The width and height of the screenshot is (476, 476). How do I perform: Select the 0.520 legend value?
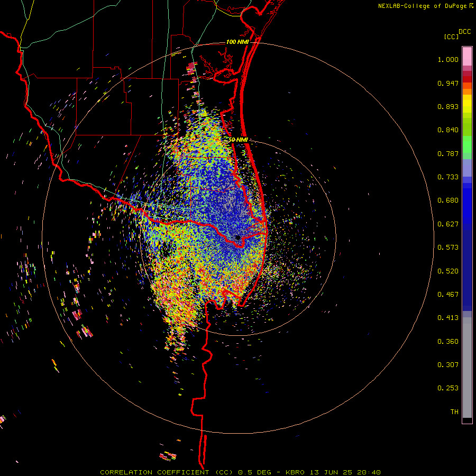[x=448, y=271]
